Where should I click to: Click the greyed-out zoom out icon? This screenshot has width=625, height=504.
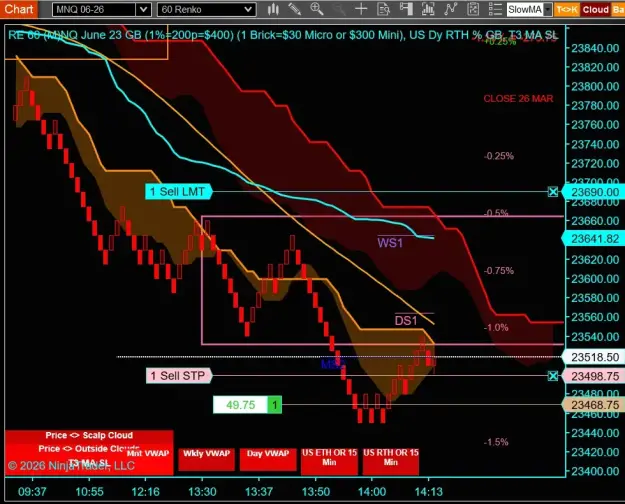(339, 9)
